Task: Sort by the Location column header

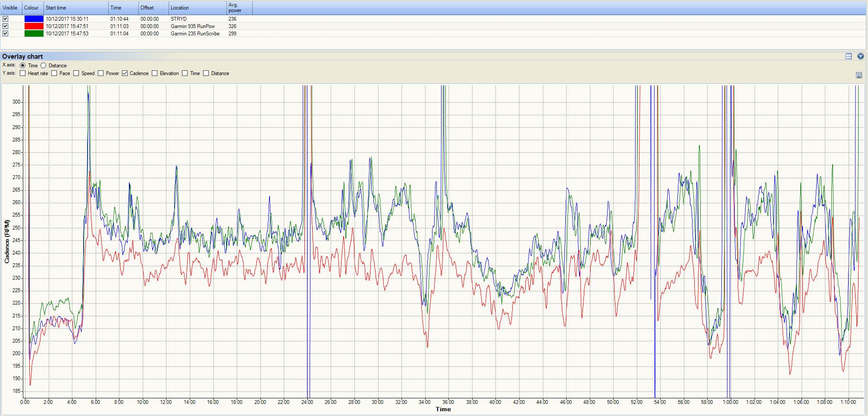Action: click(197, 8)
